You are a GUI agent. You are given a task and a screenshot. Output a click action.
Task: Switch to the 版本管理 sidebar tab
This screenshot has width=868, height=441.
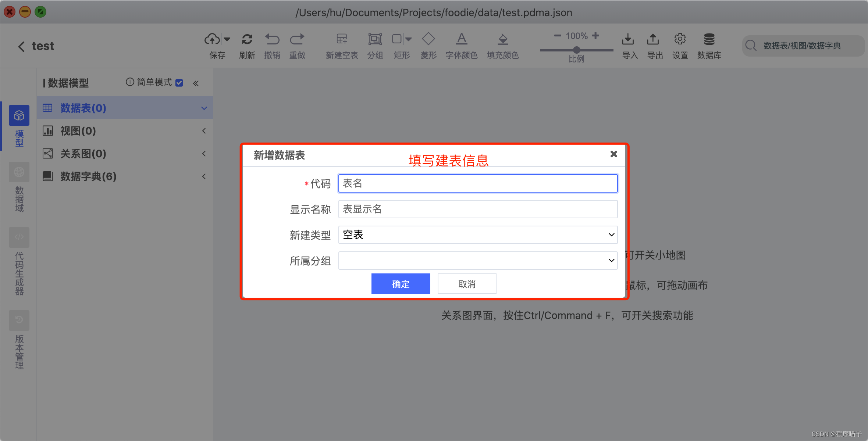point(19,340)
